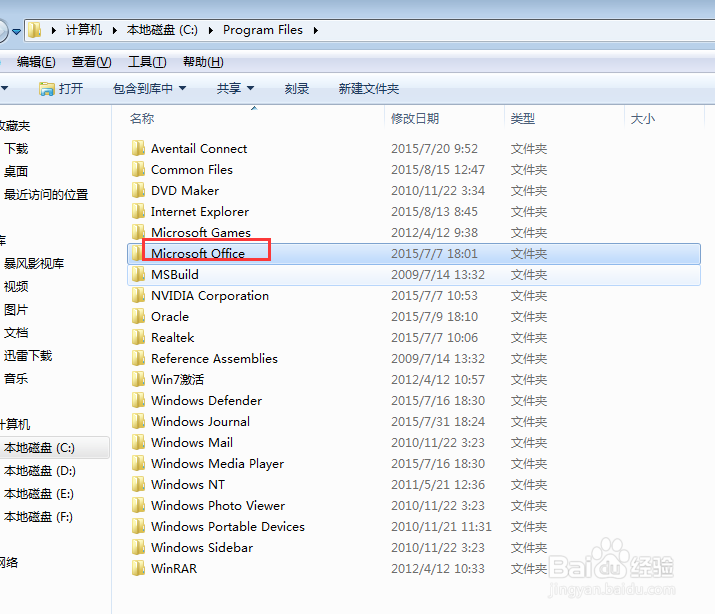Open the 共享 dropdown
Viewport: 715px width, 614px height.
point(235,88)
